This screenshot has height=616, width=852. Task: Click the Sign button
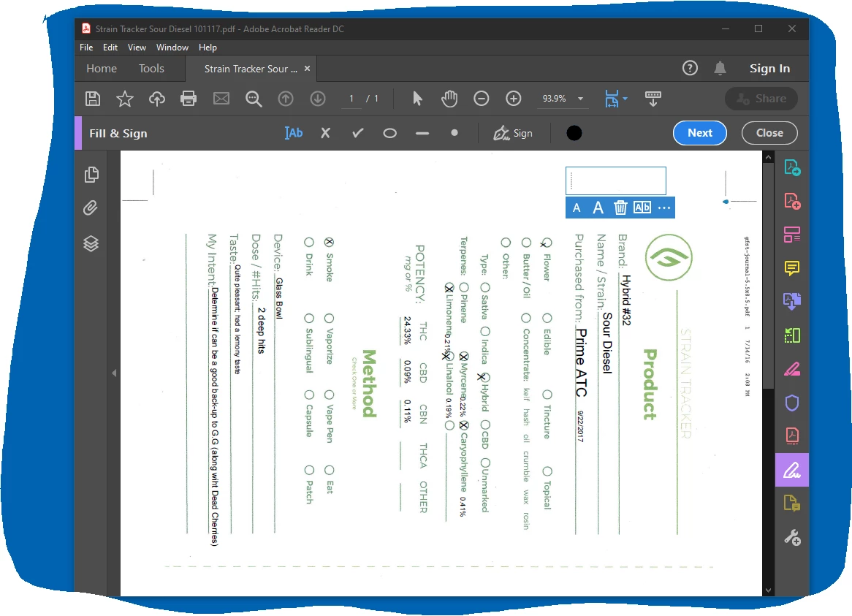click(513, 133)
